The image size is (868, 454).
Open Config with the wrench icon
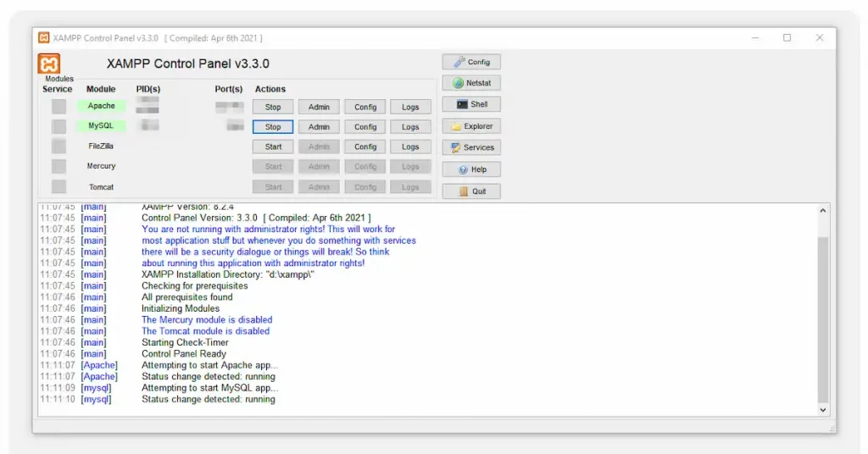coord(471,62)
